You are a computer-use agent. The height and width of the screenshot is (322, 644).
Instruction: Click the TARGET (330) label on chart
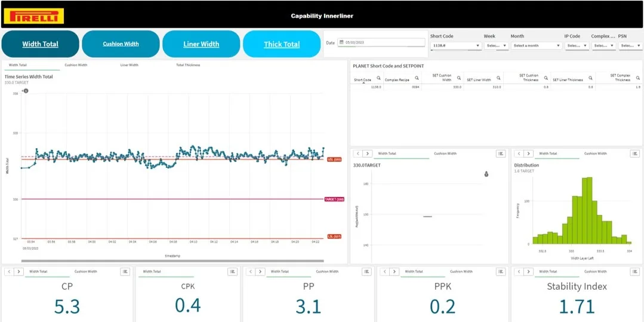point(334,199)
